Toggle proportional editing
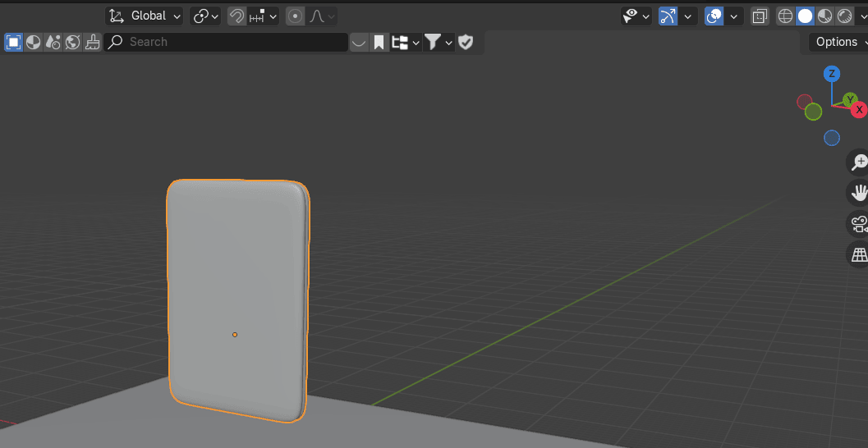868x448 pixels. click(296, 16)
